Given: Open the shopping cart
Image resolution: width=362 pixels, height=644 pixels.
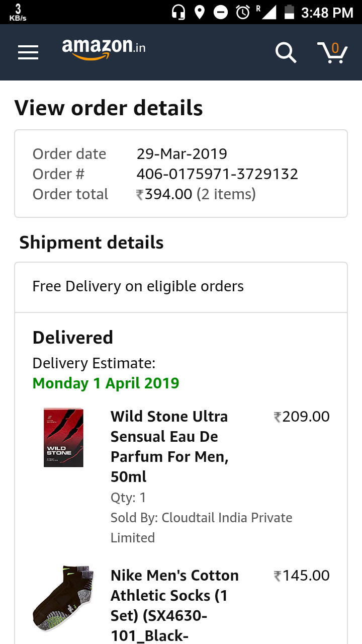Looking at the screenshot, I should [x=332, y=52].
